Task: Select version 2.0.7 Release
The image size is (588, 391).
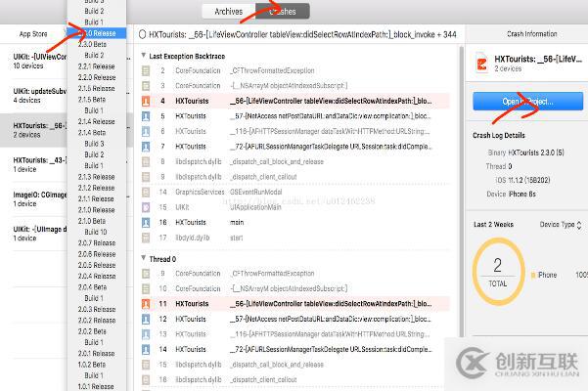Action: coord(97,243)
